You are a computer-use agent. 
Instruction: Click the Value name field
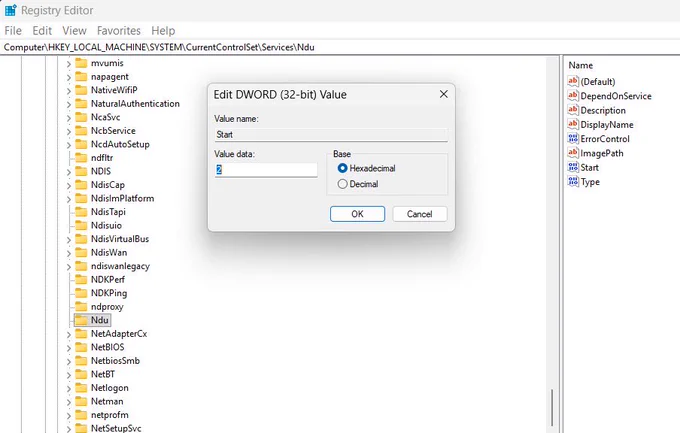pos(331,134)
